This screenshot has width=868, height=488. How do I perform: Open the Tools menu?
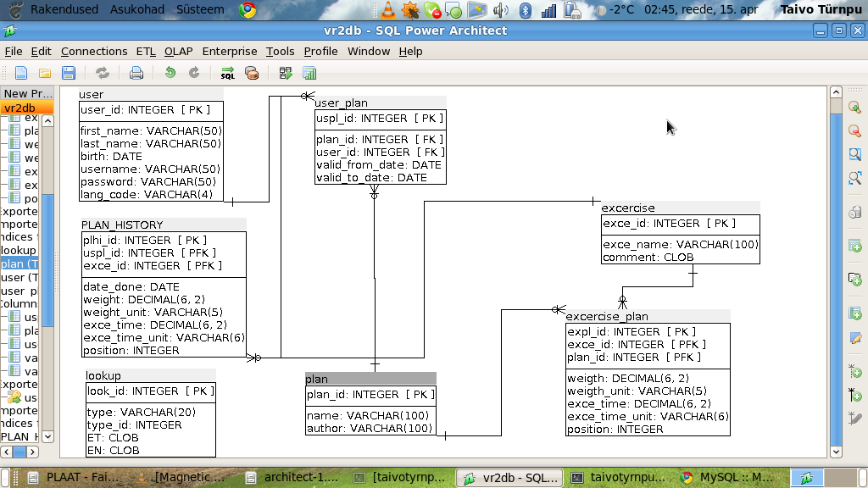(280, 52)
